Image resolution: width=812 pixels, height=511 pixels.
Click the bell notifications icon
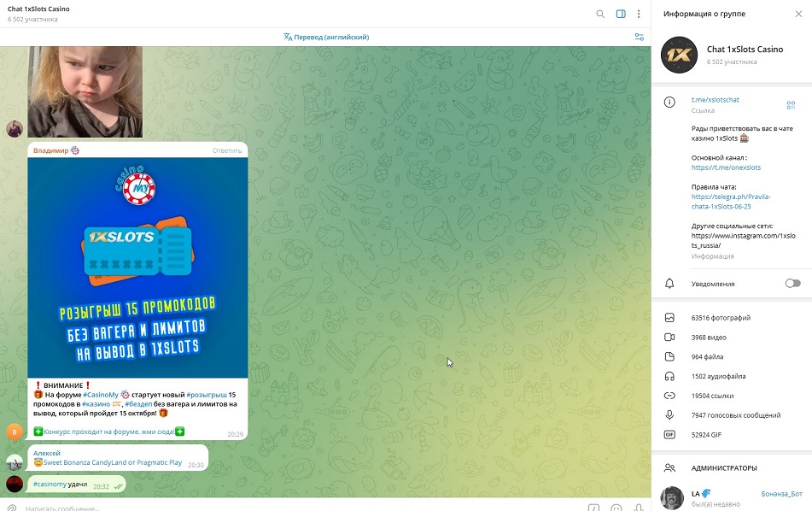[x=669, y=284]
